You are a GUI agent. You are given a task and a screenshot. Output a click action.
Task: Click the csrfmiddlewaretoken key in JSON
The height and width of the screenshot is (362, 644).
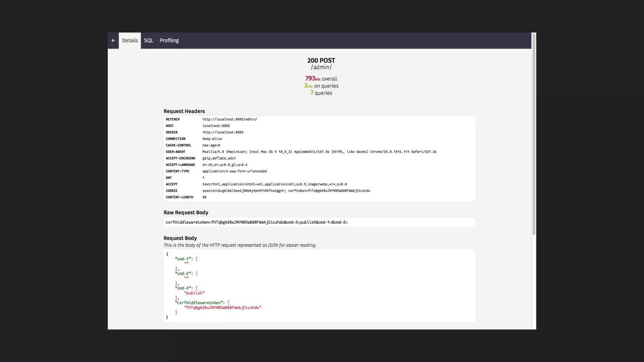coord(199,303)
